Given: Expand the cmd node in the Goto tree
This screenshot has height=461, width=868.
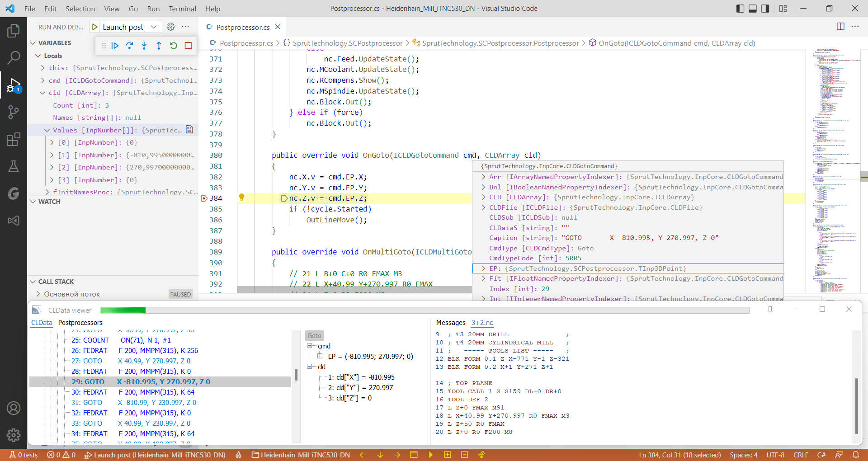Looking at the screenshot, I should (310, 346).
